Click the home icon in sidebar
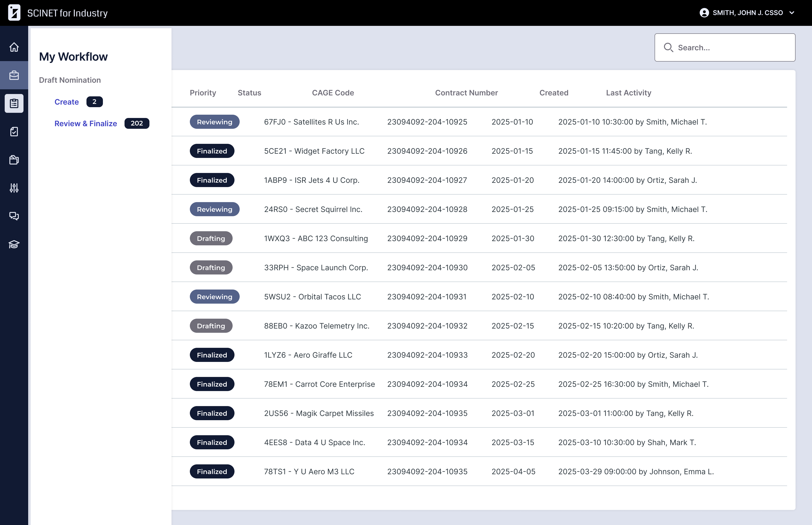The height and width of the screenshot is (525, 812). [14, 47]
